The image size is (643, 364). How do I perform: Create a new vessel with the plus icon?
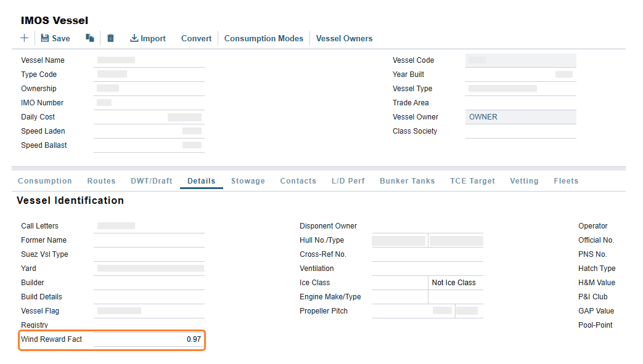24,38
